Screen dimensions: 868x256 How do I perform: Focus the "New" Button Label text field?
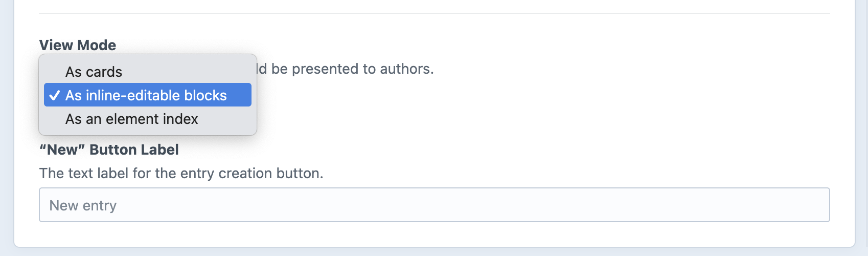(434, 205)
